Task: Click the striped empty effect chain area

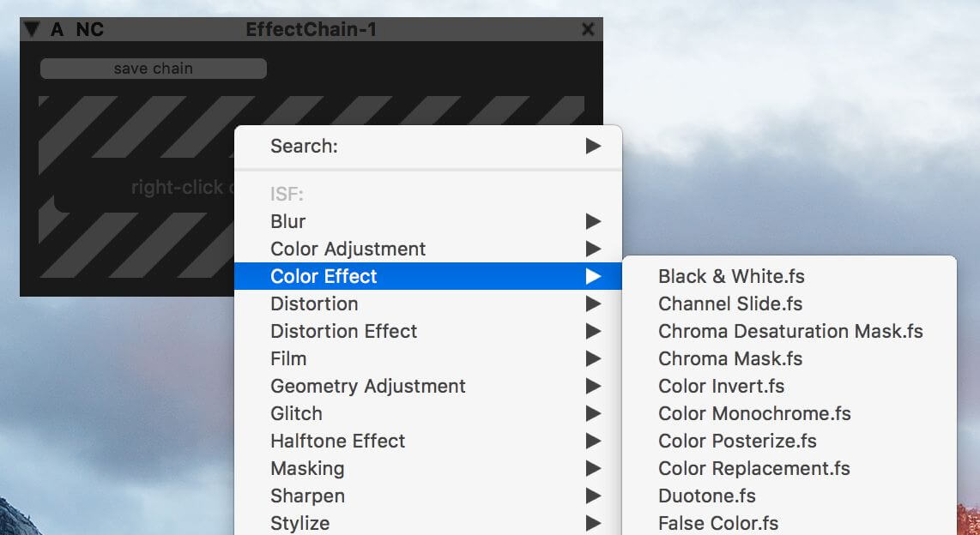Action: 137,187
